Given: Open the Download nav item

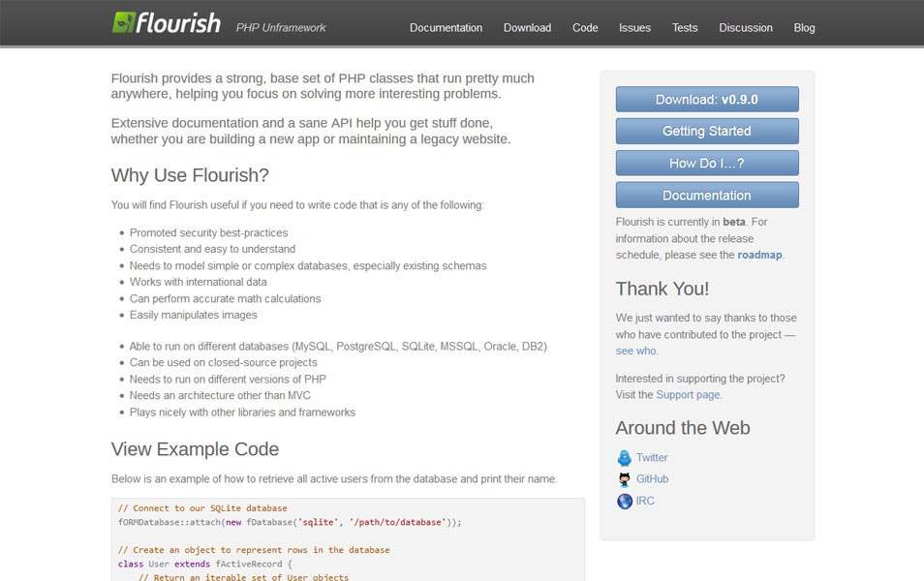Looking at the screenshot, I should tap(527, 28).
